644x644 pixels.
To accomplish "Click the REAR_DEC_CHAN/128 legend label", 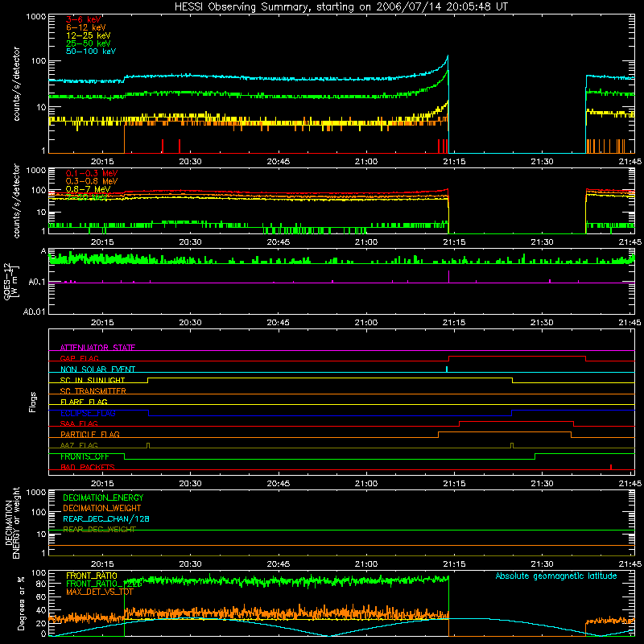I will tap(106, 519).
